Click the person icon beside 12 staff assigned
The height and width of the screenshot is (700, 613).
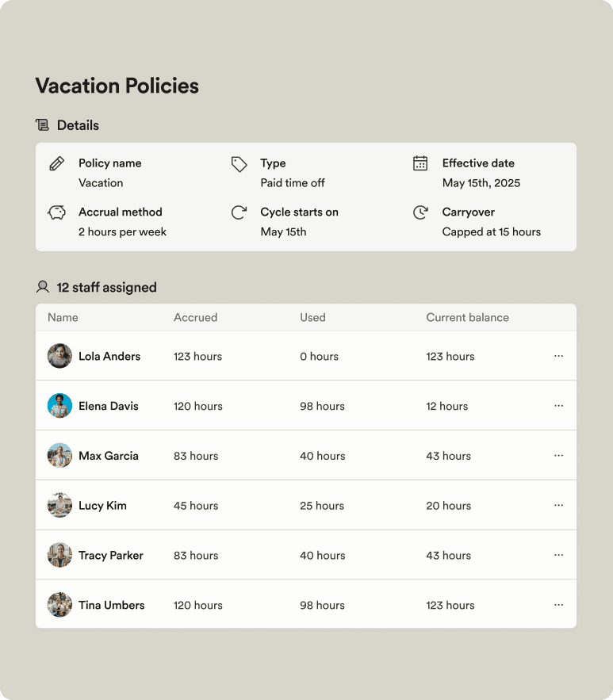pos(42,286)
